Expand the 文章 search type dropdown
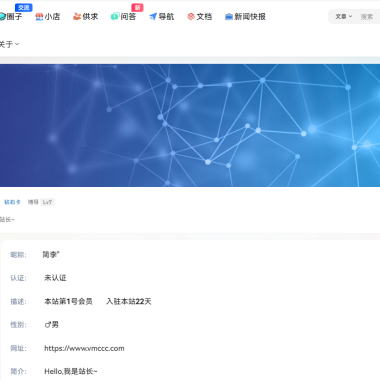Screen dimensions: 380x380 click(344, 16)
